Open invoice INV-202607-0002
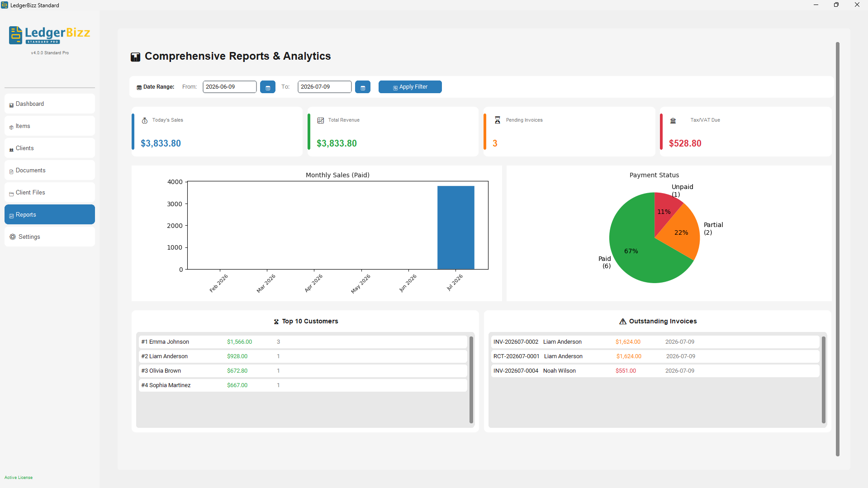The image size is (868, 488). 655,342
